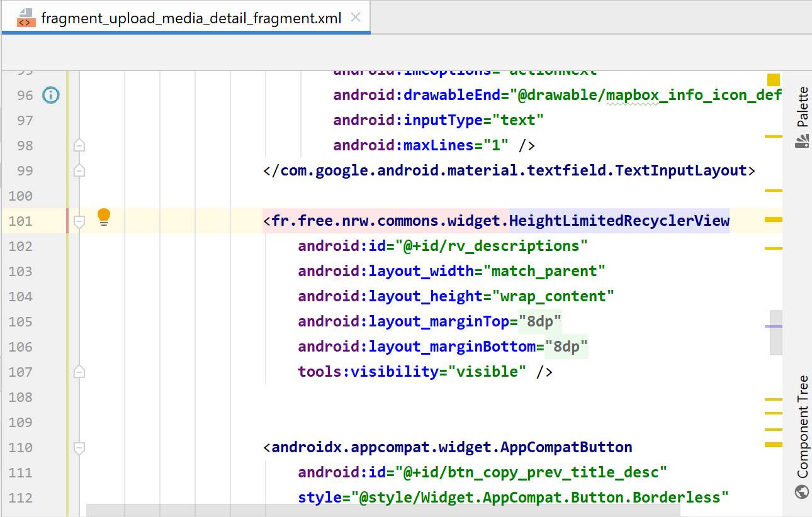Click the purple stripe mark in error gutter
Viewport: 812px width, 517px height.
[773, 326]
